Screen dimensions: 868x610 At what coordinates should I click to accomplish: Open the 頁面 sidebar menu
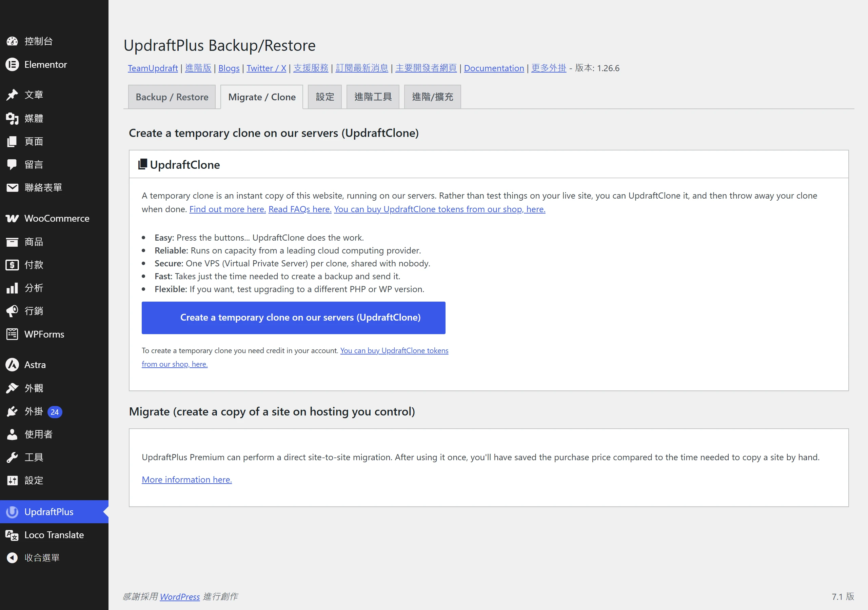click(x=54, y=141)
